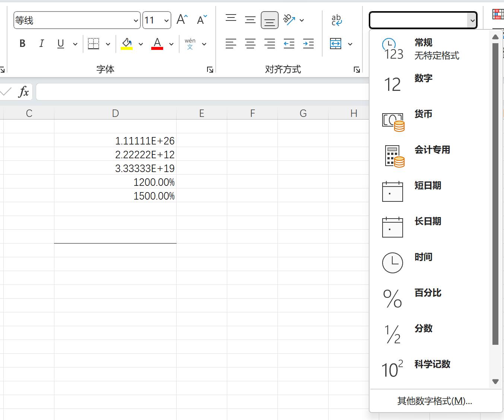Toggle bold formatting
The image size is (504, 420).
click(x=22, y=44)
